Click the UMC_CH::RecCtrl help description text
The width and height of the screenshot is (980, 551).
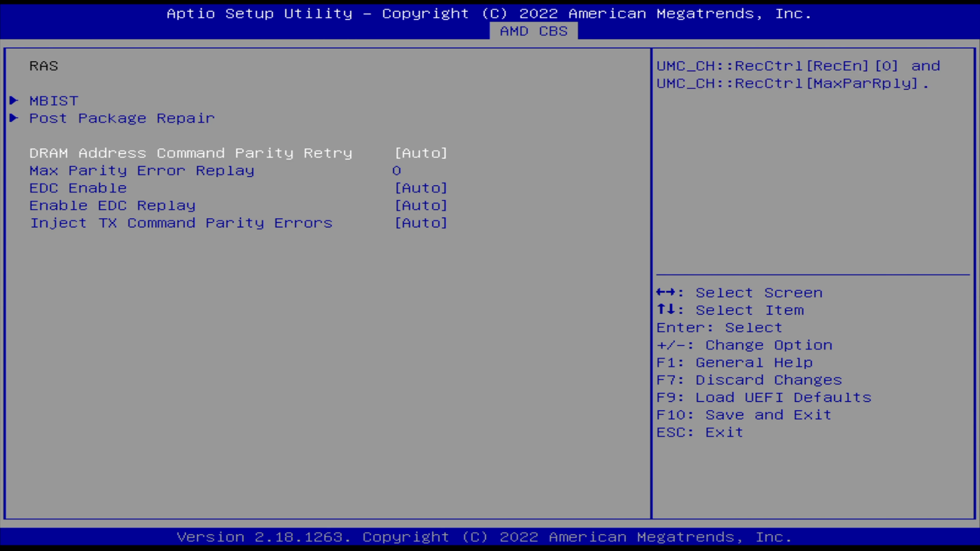click(x=798, y=74)
